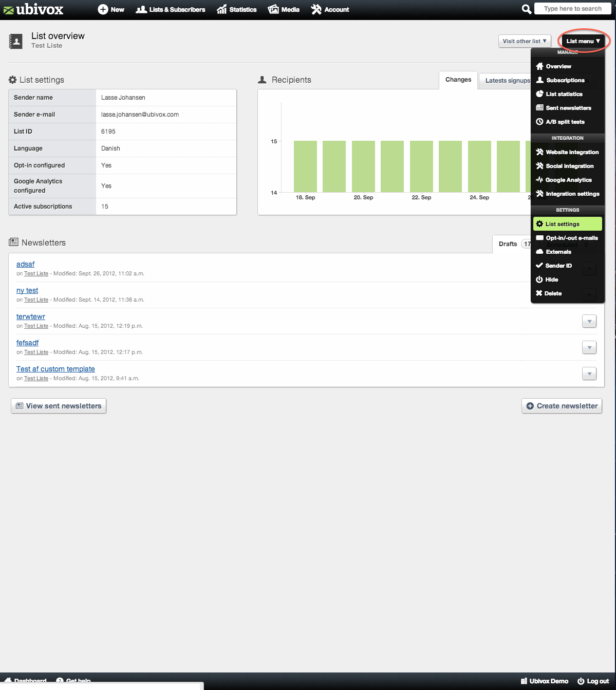This screenshot has height=690, width=616.
Task: Collapse the List menu dropdown
Action: (x=583, y=41)
